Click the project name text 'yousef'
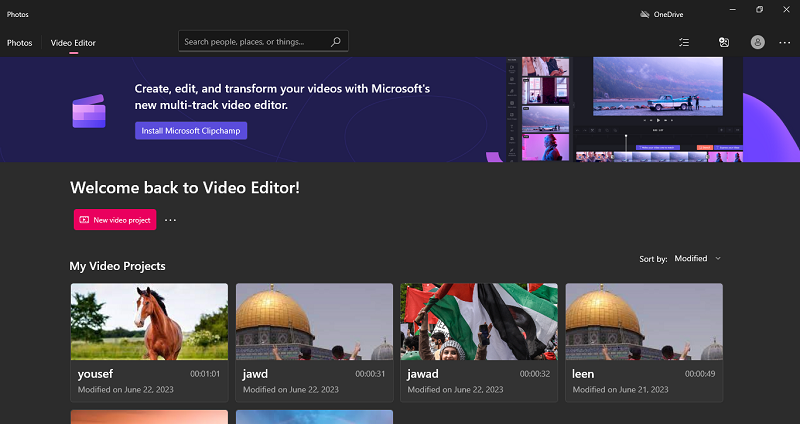This screenshot has height=424, width=800. click(x=95, y=375)
